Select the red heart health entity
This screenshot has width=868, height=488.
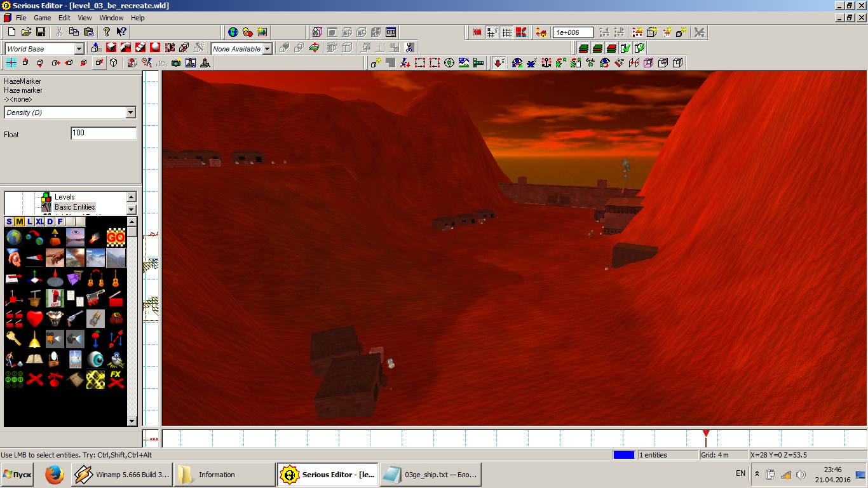click(x=35, y=318)
